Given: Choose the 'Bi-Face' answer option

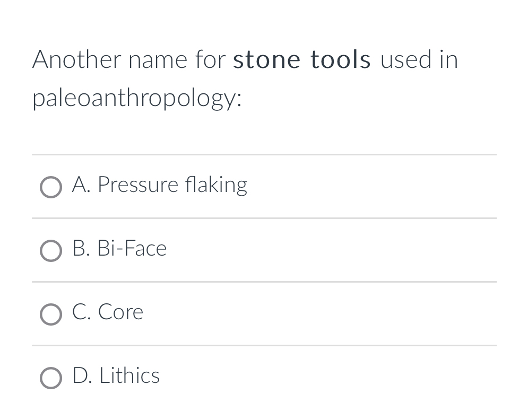Looking at the screenshot, I should tap(119, 249).
